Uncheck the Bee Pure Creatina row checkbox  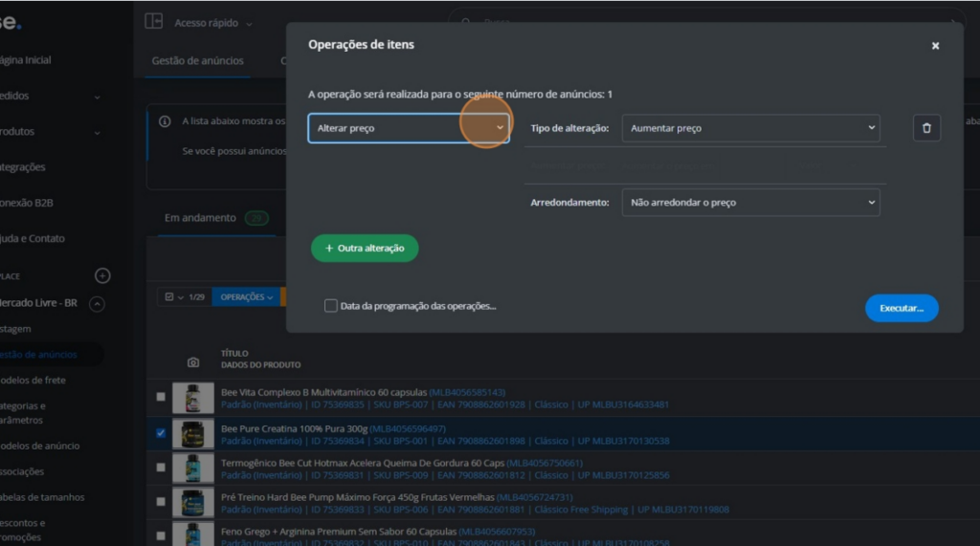tap(161, 433)
